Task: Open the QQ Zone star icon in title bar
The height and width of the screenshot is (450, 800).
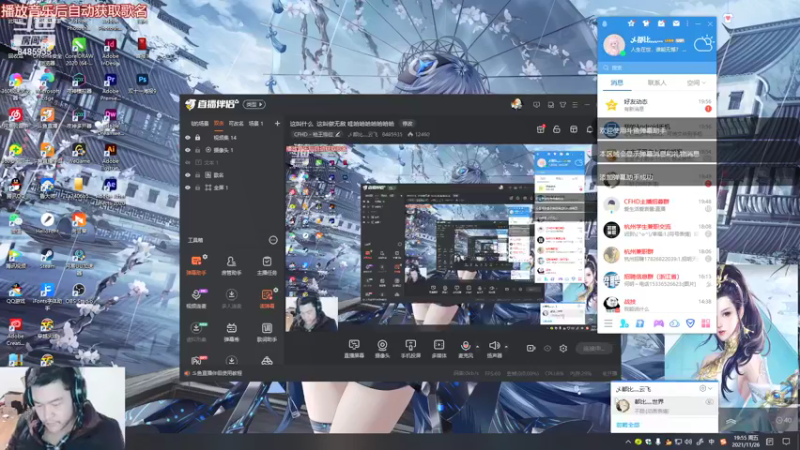Action: [x=631, y=23]
